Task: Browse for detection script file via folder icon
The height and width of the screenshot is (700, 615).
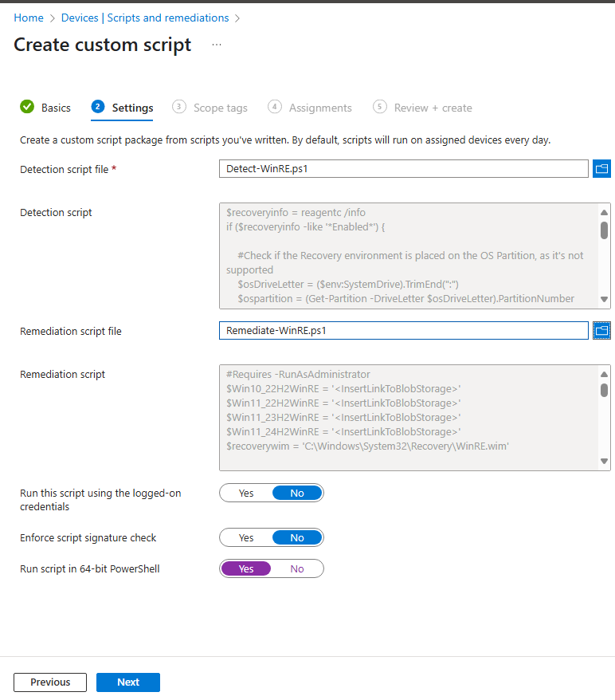Action: [x=601, y=169]
